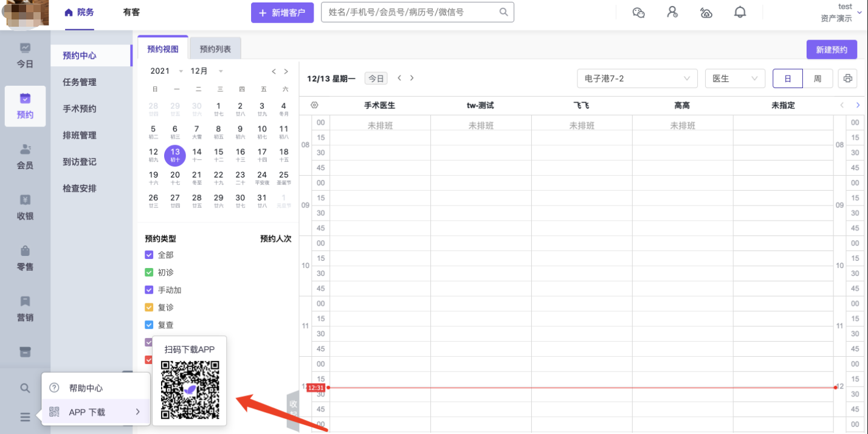Expand the APP 下载 submenu arrow

coord(138,412)
